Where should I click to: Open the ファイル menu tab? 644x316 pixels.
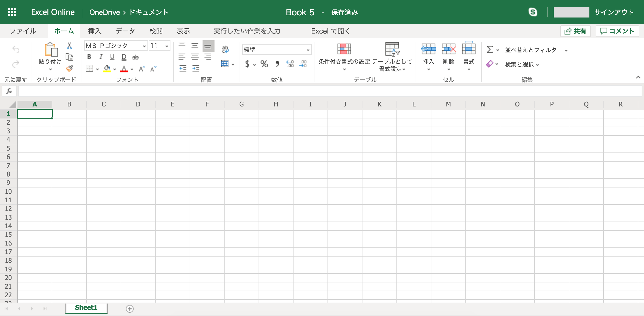[23, 31]
